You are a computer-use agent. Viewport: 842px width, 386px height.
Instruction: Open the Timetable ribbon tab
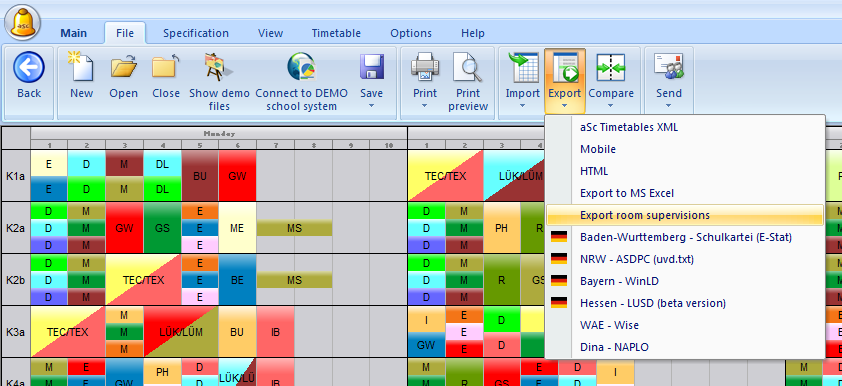click(x=336, y=33)
